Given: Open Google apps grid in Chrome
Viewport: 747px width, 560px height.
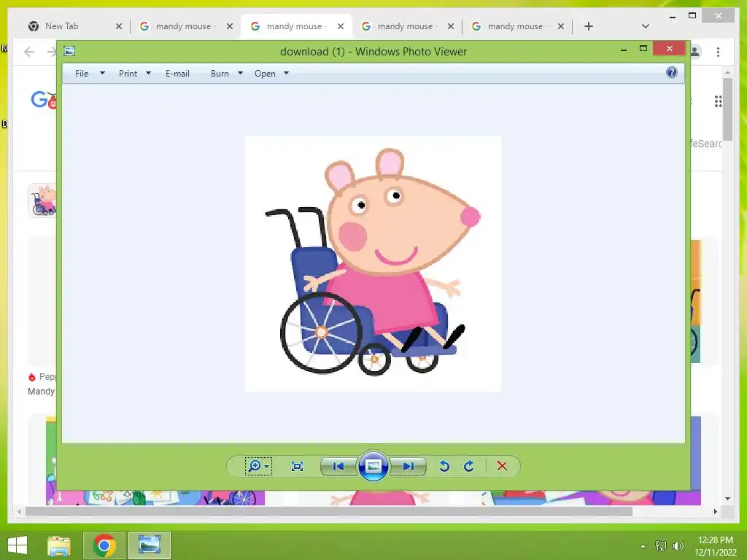Looking at the screenshot, I should 718,101.
